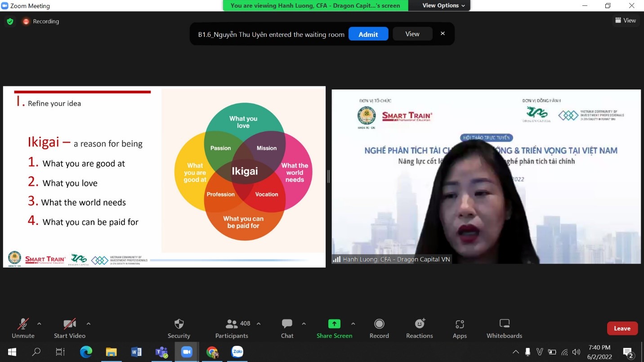This screenshot has height=362, width=644.
Task: Open the taskbar clock showing 7:40 PM
Action: (x=599, y=352)
